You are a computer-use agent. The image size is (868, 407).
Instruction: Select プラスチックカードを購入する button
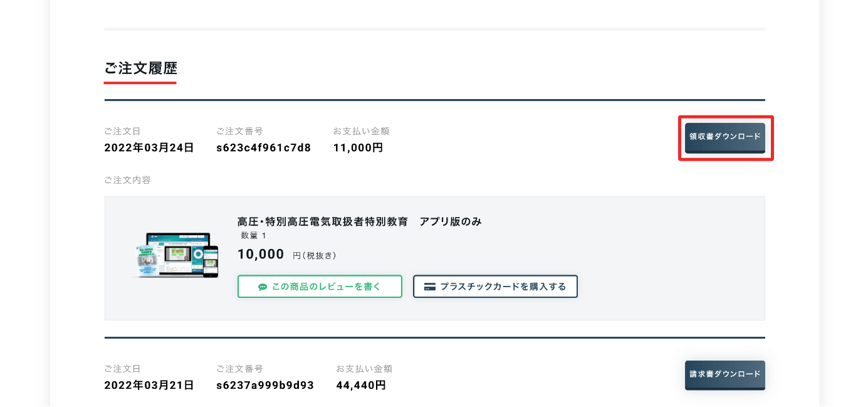tap(495, 287)
